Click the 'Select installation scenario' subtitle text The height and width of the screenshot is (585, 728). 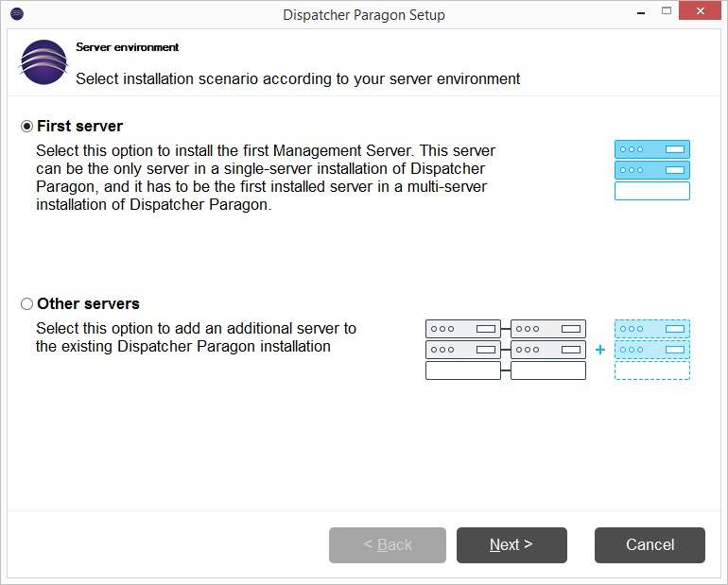click(298, 78)
